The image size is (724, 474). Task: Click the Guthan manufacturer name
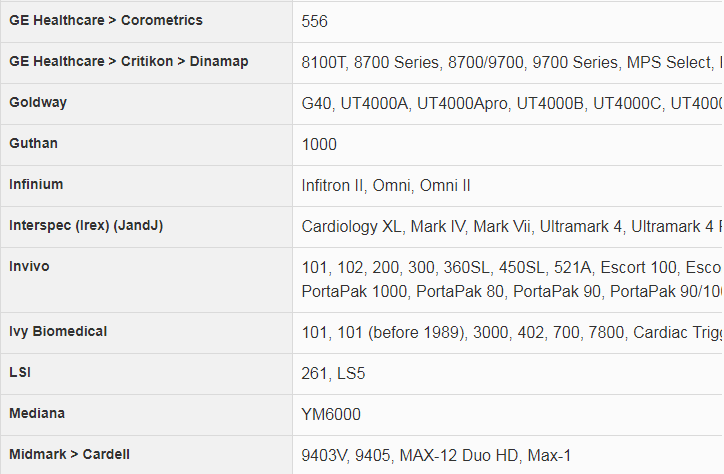(33, 144)
